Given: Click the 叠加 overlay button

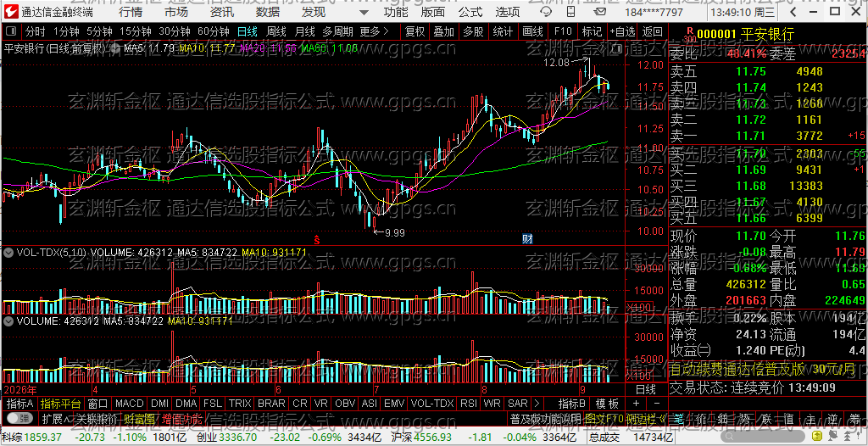Looking at the screenshot, I should [443, 32].
